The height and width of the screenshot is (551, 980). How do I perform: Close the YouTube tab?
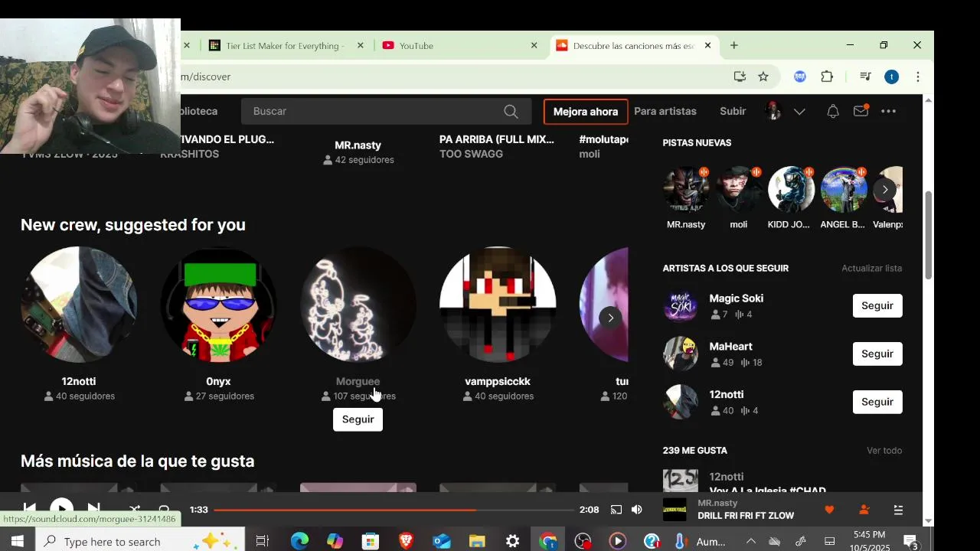pyautogui.click(x=534, y=46)
